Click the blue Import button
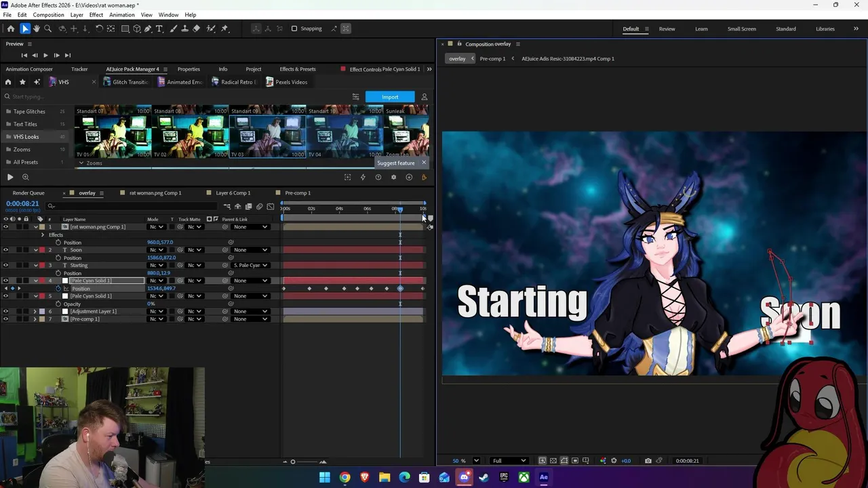The height and width of the screenshot is (488, 868). tap(390, 97)
